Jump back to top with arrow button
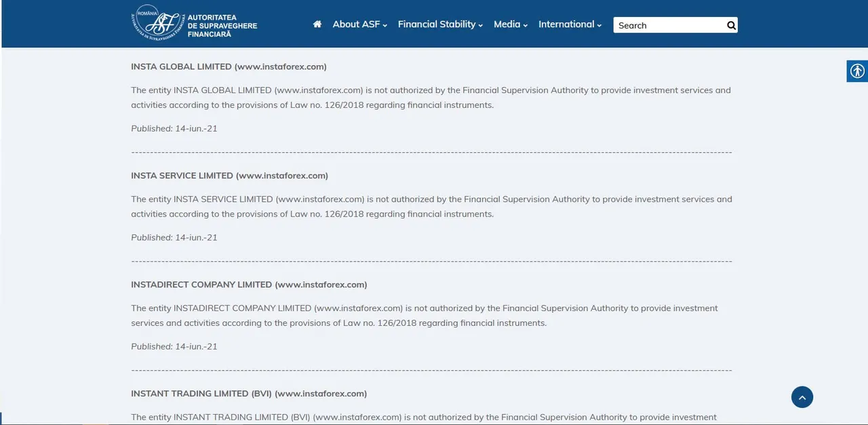The image size is (868, 425). [802, 397]
